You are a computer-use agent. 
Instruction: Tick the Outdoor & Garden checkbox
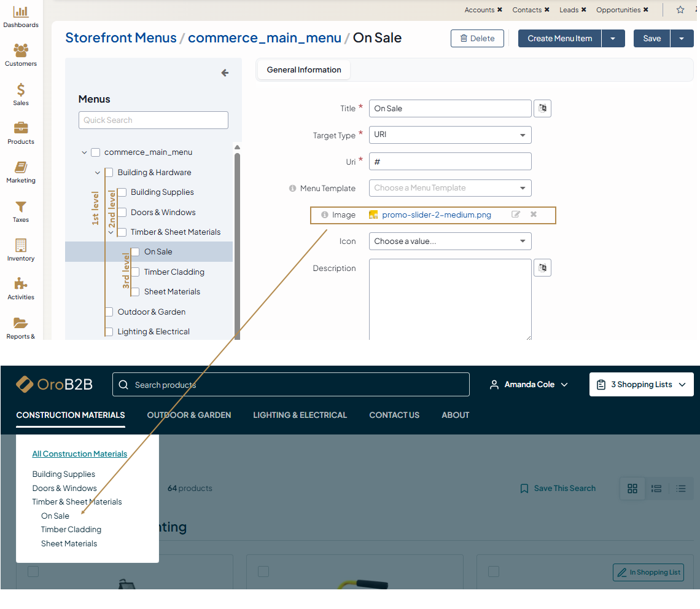tap(109, 312)
